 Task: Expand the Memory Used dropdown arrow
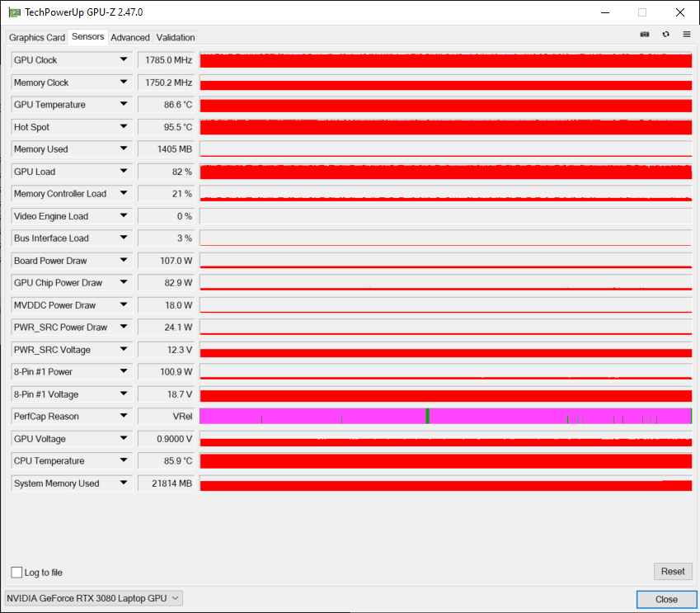click(x=124, y=149)
